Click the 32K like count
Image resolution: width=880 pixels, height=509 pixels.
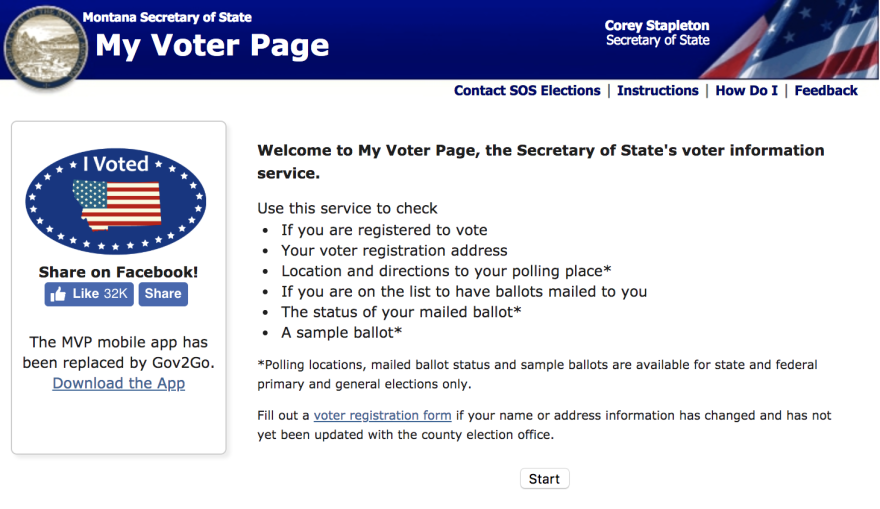116,294
